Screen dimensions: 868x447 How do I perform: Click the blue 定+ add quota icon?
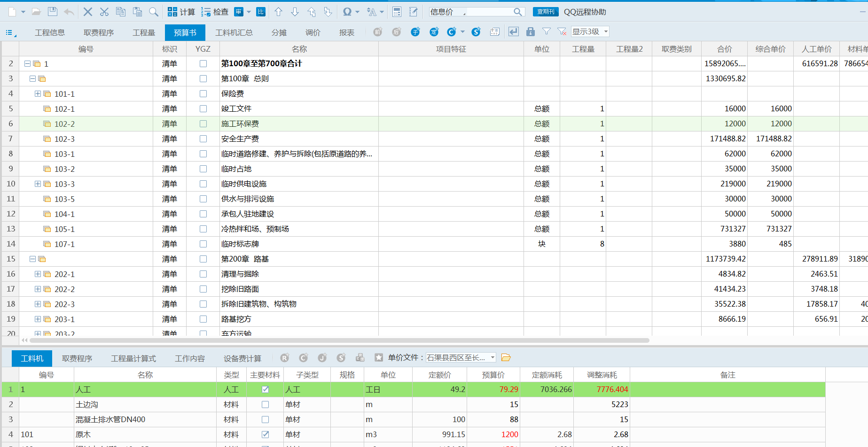434,32
